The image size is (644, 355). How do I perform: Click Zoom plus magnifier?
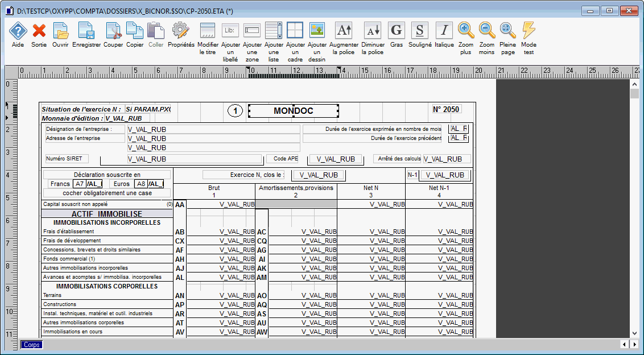tap(465, 31)
